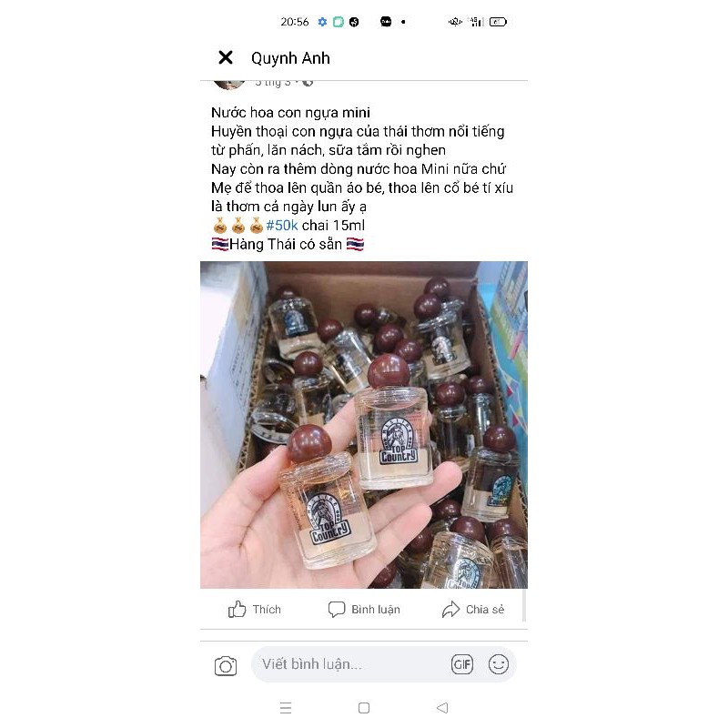Click the profile avatar next to the post date

point(229,84)
